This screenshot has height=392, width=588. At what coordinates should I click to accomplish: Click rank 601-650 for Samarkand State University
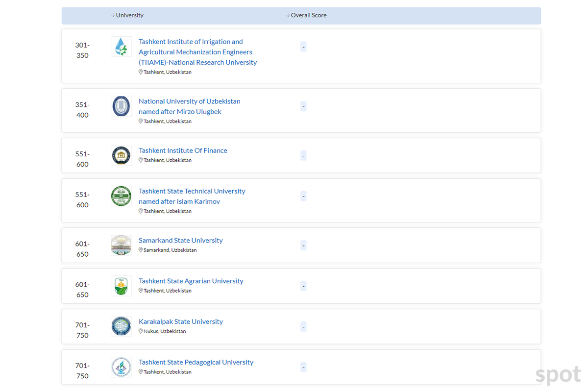click(x=82, y=248)
